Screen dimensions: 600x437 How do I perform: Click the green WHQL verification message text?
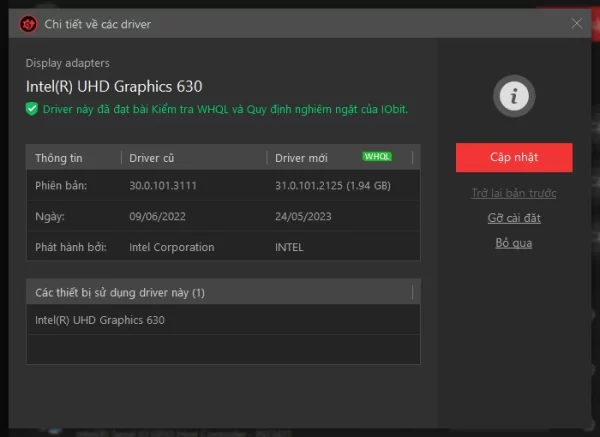point(225,109)
